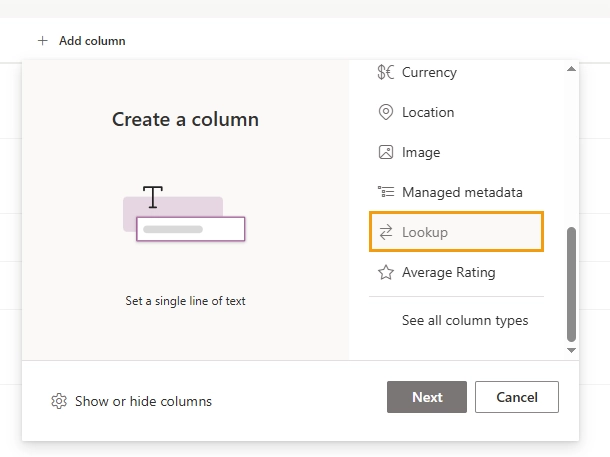Click the Add column header label
The height and width of the screenshot is (457, 610).
(92, 41)
